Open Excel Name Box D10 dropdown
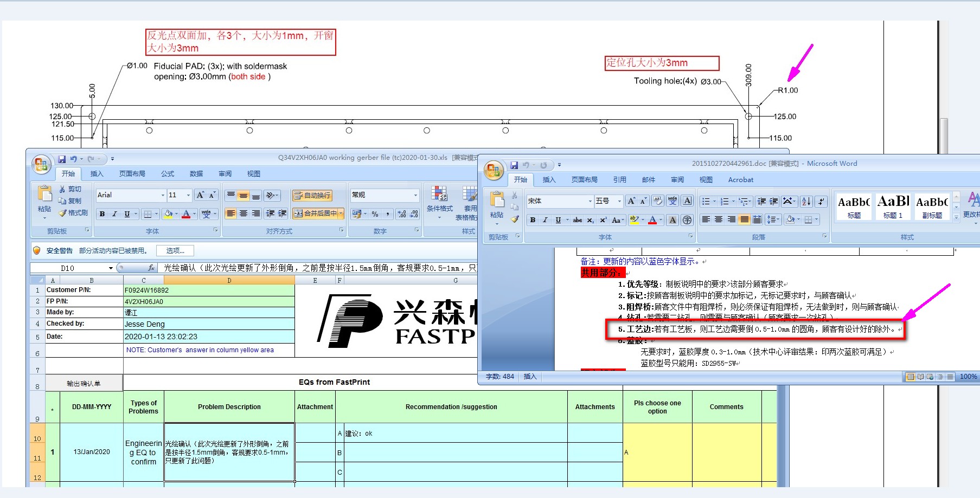The image size is (980, 498). coord(111,268)
